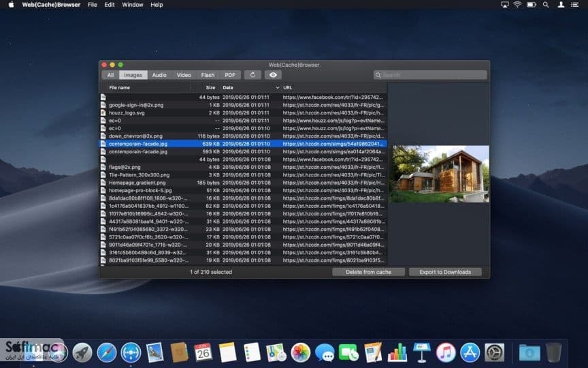Open Messages app in the dock
588x368 pixels.
(325, 352)
